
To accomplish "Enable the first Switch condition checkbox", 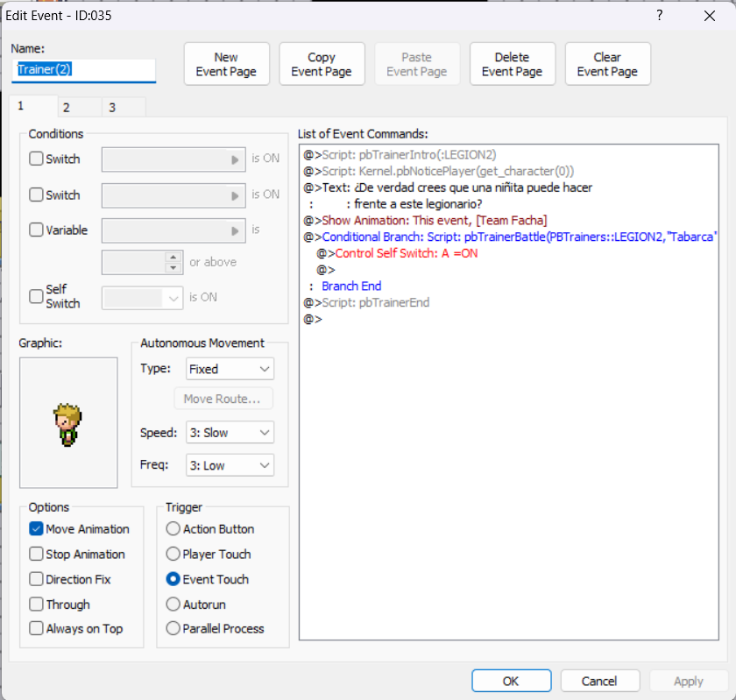I will (x=36, y=159).
